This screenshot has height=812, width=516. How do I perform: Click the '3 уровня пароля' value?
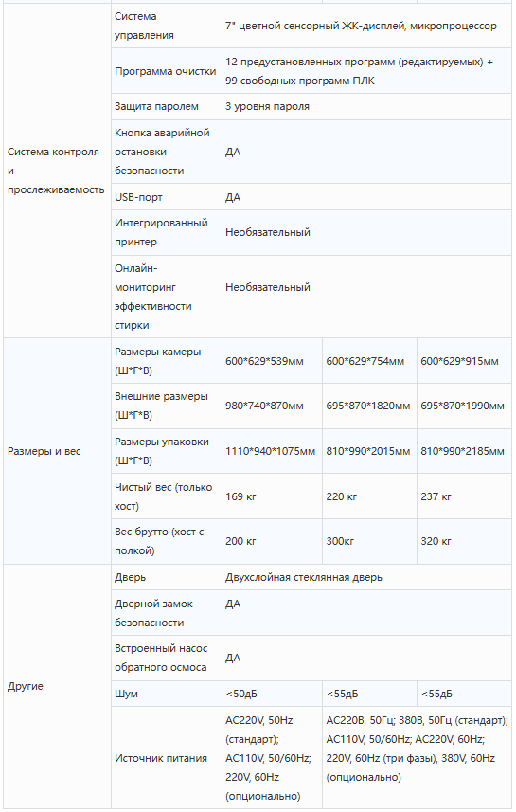click(x=267, y=106)
